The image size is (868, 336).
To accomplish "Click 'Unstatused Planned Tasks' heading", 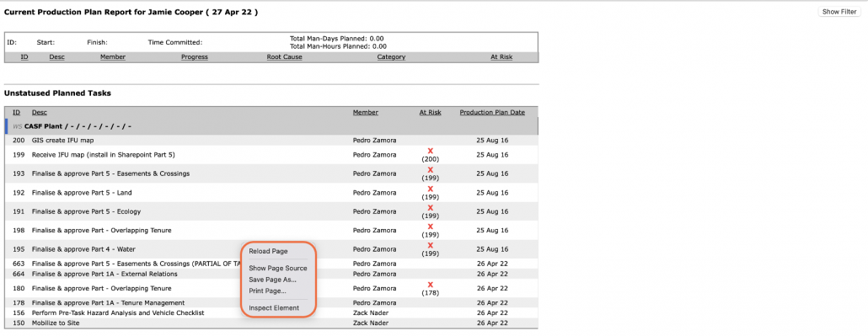I will (57, 93).
